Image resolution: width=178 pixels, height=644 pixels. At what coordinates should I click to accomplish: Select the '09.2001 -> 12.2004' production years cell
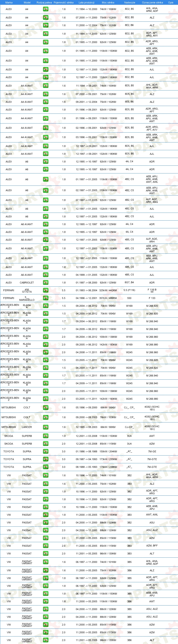coord(86,102)
